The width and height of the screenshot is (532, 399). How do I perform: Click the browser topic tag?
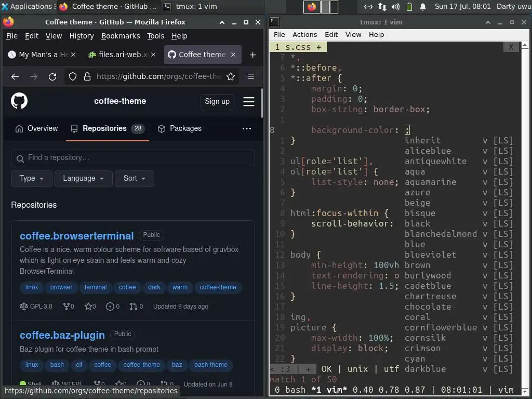61,287
